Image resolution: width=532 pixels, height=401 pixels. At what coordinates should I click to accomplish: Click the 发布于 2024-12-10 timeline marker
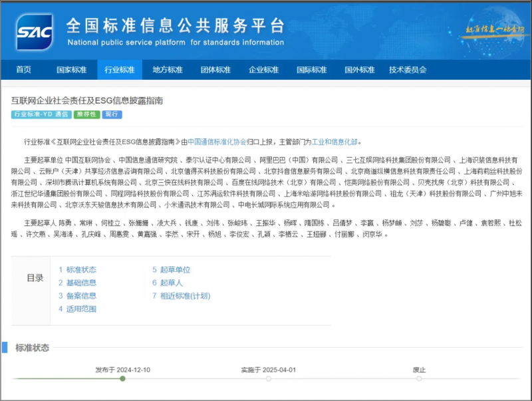[122, 378]
